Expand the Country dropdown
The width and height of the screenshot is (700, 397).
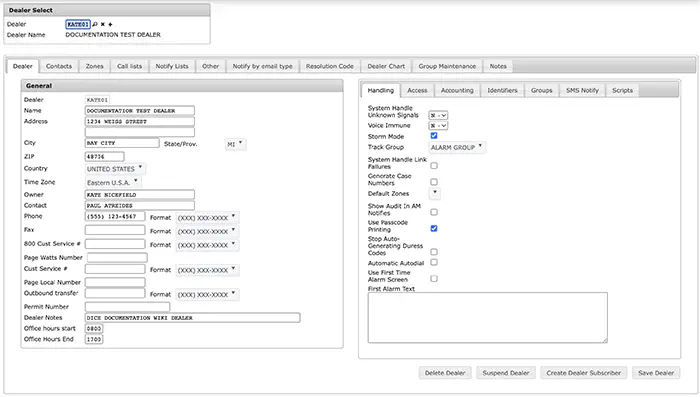(115, 169)
